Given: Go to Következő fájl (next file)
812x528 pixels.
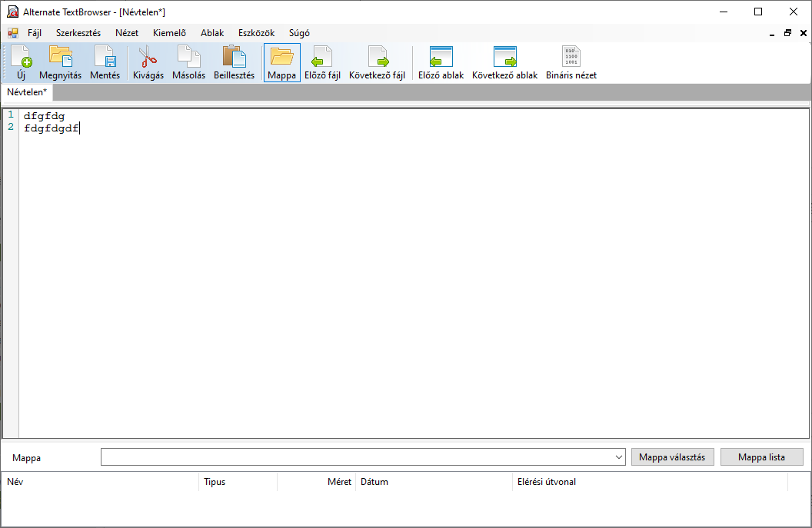Looking at the screenshot, I should [377, 62].
